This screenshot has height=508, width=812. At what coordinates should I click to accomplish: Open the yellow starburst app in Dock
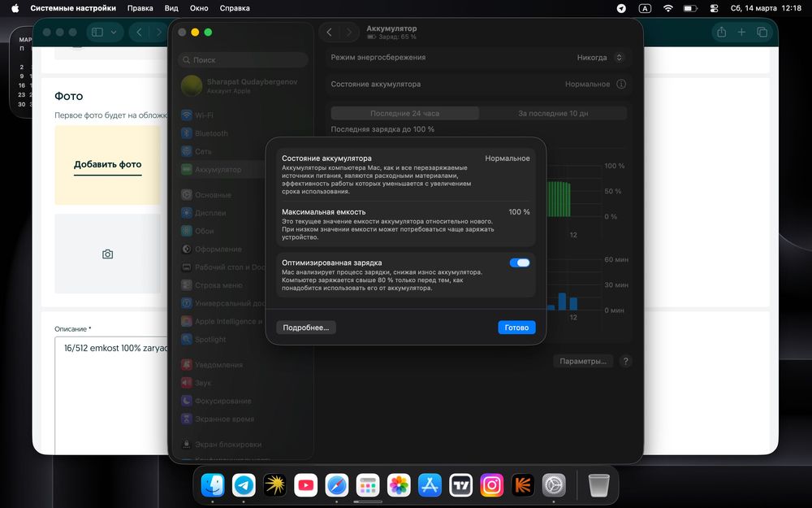tap(275, 485)
